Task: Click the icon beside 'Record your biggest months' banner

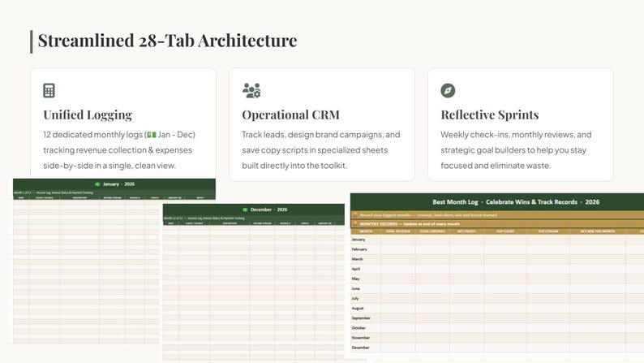Action: click(x=355, y=214)
